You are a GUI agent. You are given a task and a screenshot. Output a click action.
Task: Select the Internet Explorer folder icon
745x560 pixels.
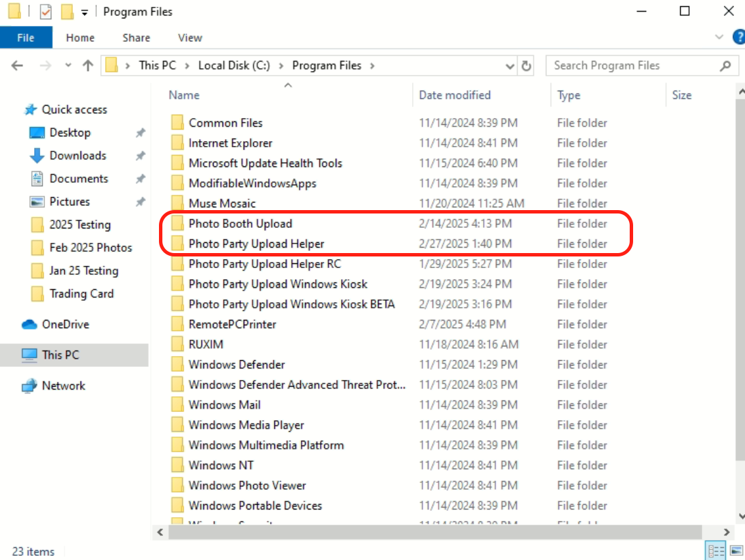(177, 143)
